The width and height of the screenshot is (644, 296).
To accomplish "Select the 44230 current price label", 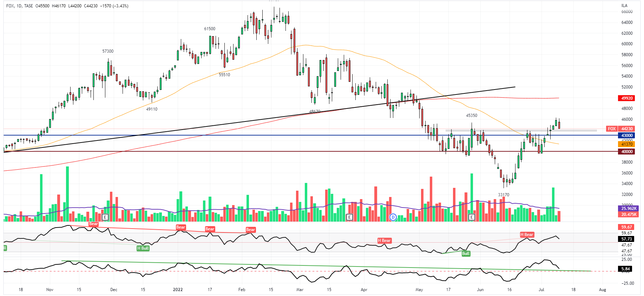I will tap(626, 129).
